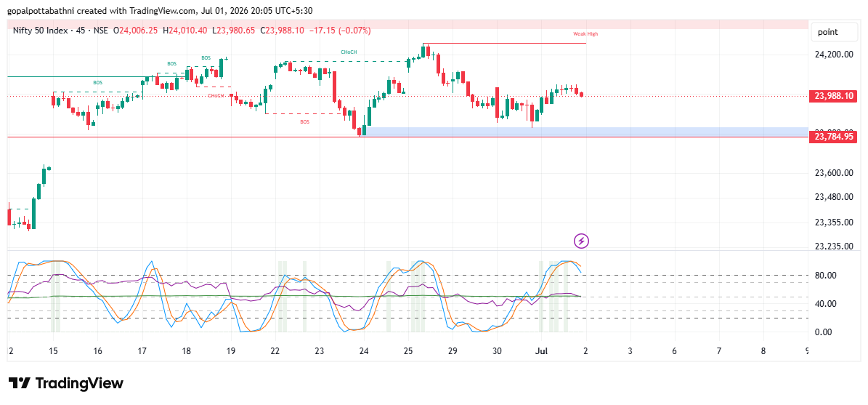Click the '8' date label on the time axis
The image size is (868, 405).
tap(763, 350)
